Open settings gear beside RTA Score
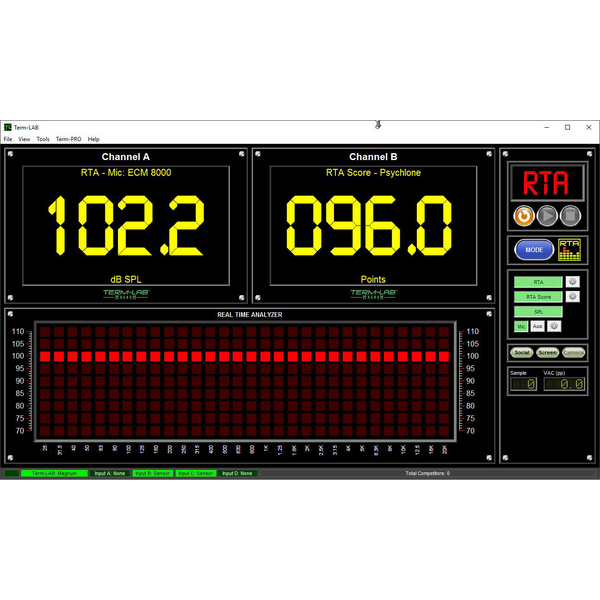The height and width of the screenshot is (600, 600). 572,297
